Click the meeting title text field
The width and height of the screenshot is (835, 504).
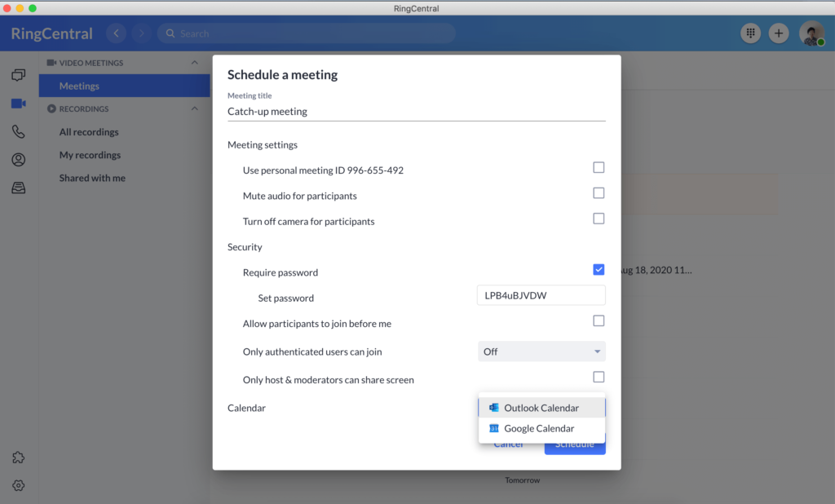point(416,112)
